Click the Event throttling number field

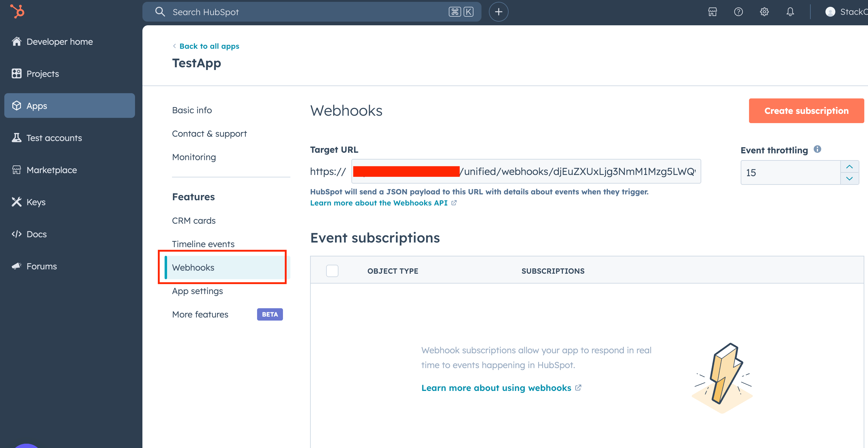pos(790,172)
